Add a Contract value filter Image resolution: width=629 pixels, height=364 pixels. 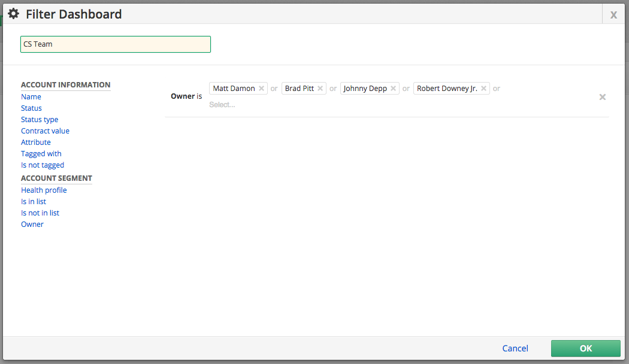pyautogui.click(x=45, y=131)
